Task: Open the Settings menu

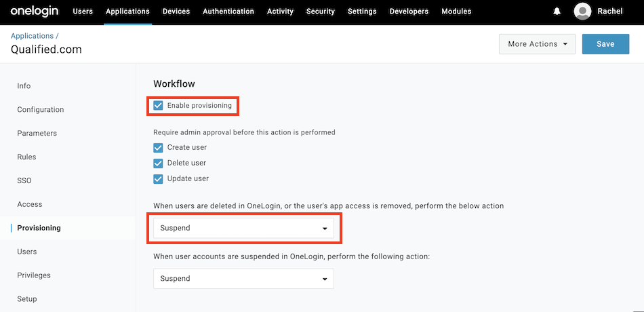Action: click(362, 12)
